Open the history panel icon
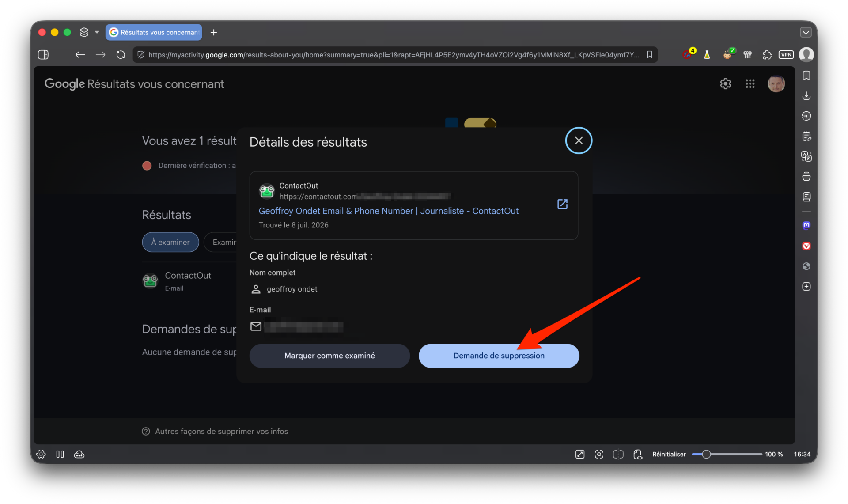Screen dimensions: 848x504 point(806,116)
